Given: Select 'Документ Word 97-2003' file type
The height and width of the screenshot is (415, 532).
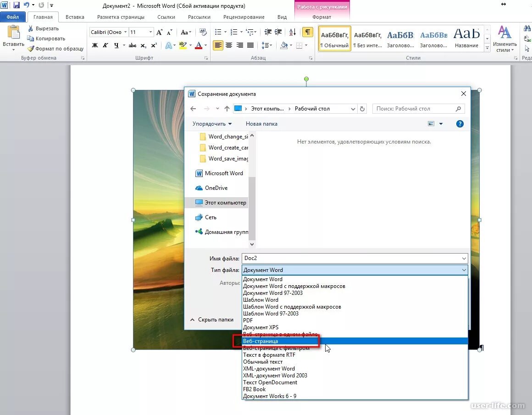Looking at the screenshot, I should (355, 293).
